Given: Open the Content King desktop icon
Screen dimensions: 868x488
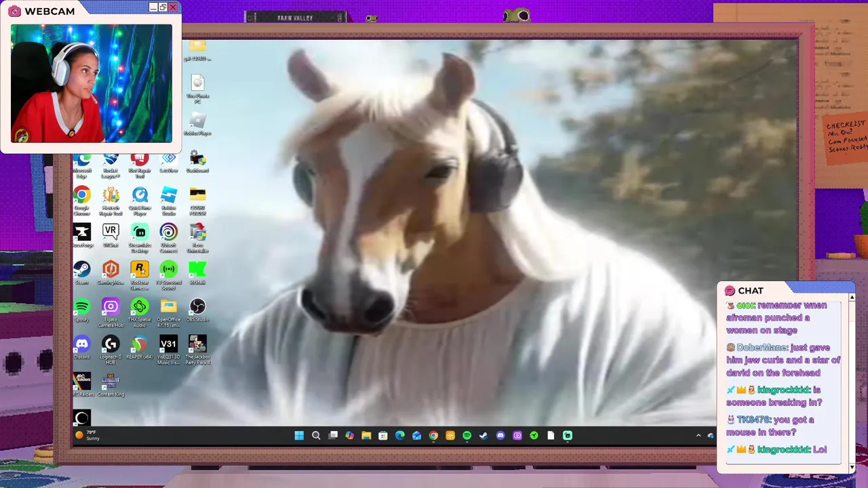Looking at the screenshot, I should [111, 384].
